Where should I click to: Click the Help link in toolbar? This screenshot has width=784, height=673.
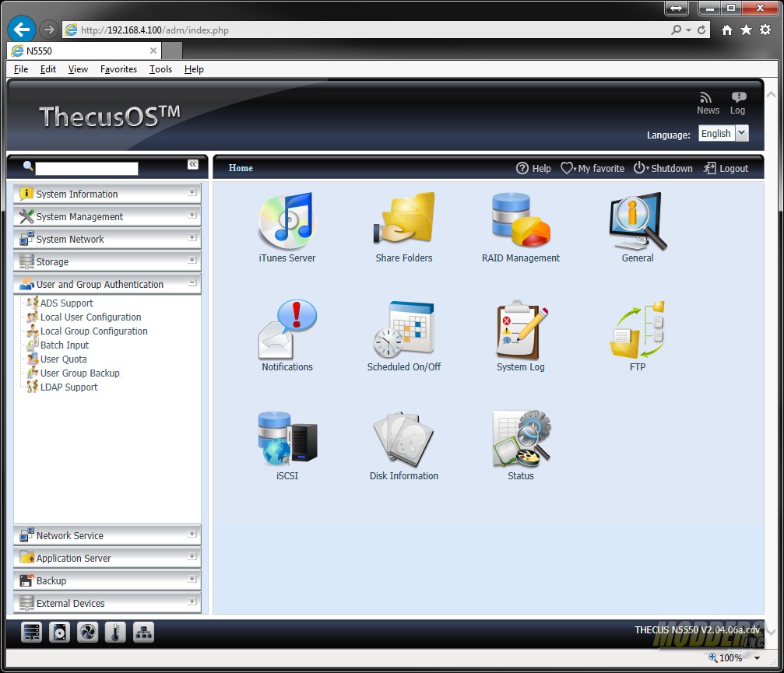(533, 168)
